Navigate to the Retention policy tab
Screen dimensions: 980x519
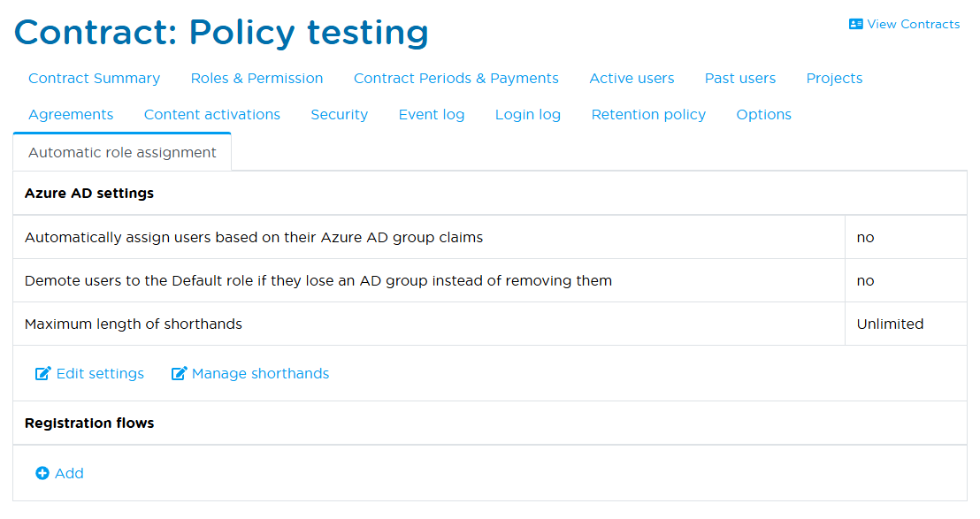pos(648,115)
